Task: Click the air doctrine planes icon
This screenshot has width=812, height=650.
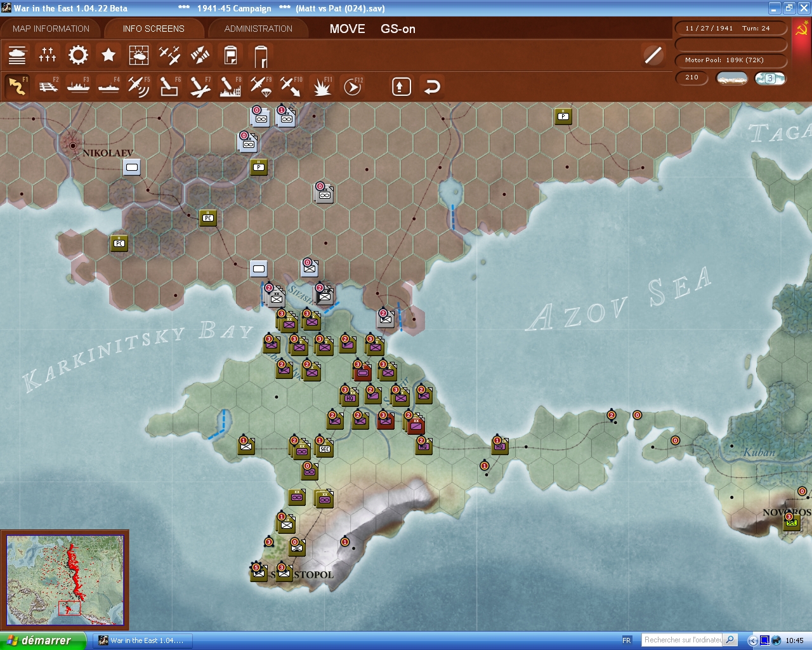Action: (x=169, y=55)
